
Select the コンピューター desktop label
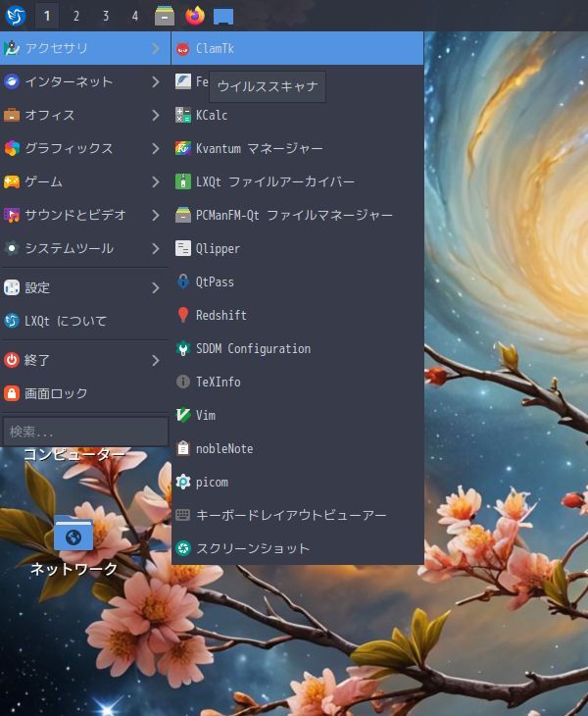click(73, 454)
